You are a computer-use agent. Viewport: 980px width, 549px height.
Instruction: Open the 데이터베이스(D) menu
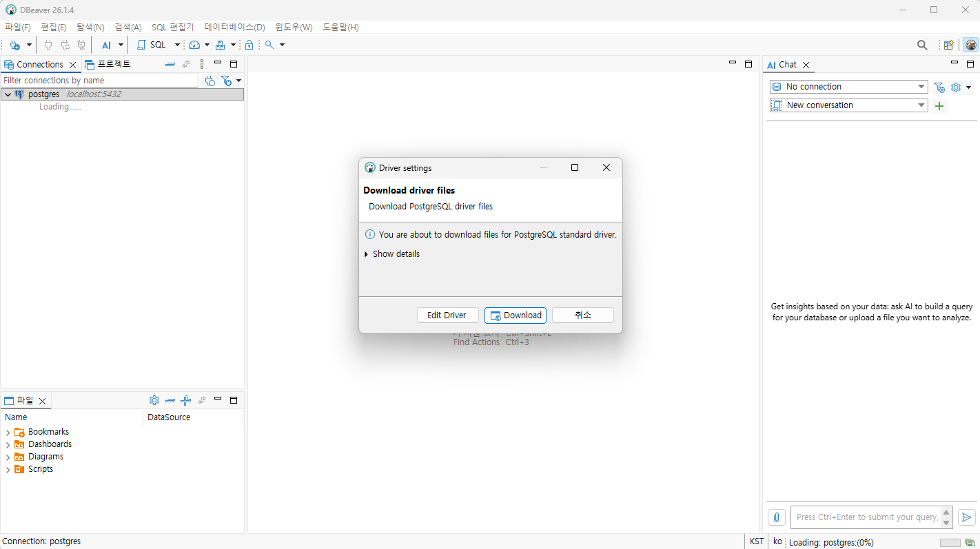pyautogui.click(x=234, y=27)
